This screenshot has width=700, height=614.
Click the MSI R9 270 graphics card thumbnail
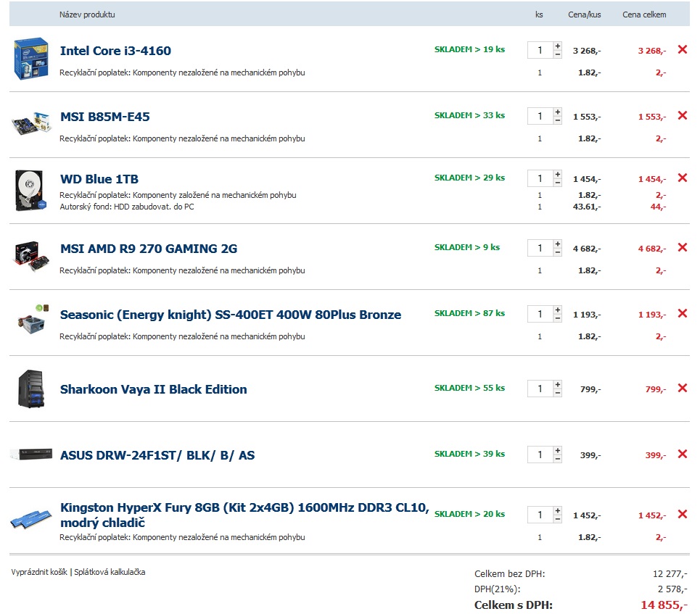[x=31, y=256]
